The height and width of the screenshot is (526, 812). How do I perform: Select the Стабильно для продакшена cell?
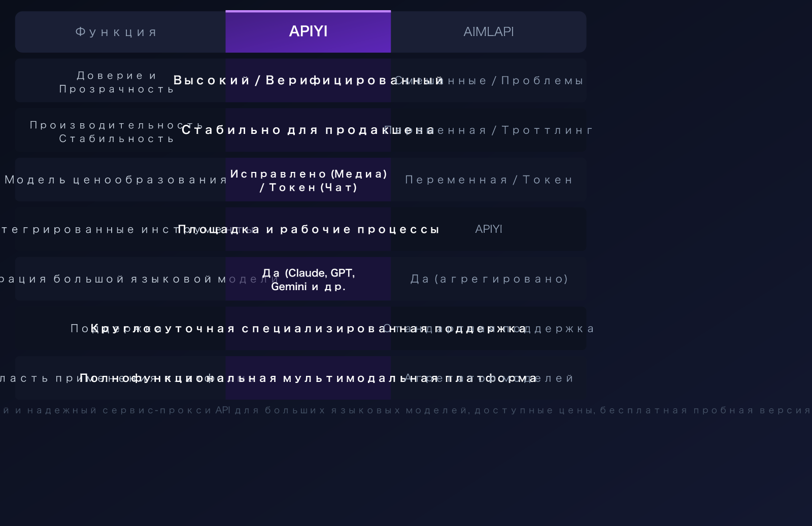tap(308, 130)
